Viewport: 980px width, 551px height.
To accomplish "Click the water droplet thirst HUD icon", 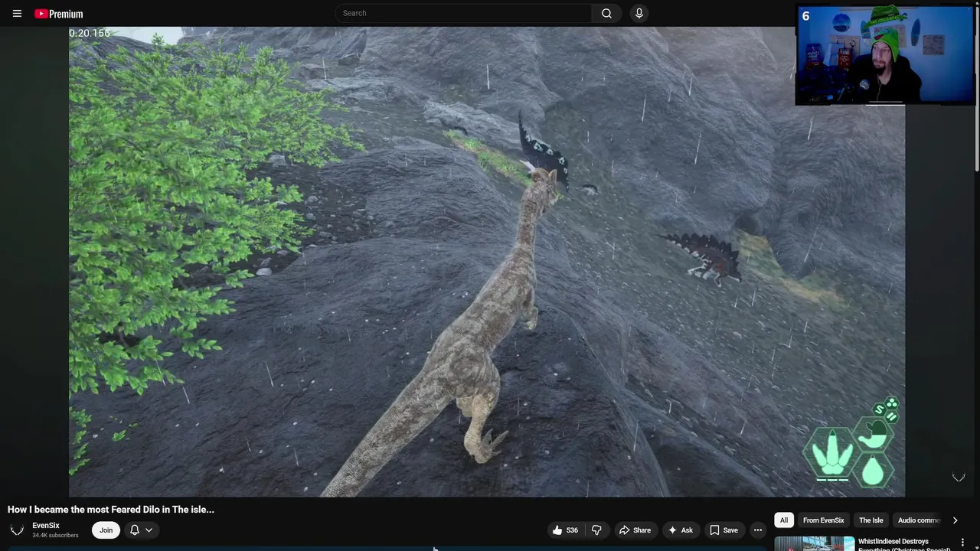I will coord(873,470).
